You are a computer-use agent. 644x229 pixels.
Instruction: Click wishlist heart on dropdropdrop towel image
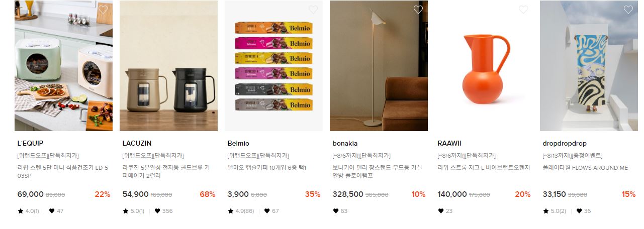(x=628, y=10)
